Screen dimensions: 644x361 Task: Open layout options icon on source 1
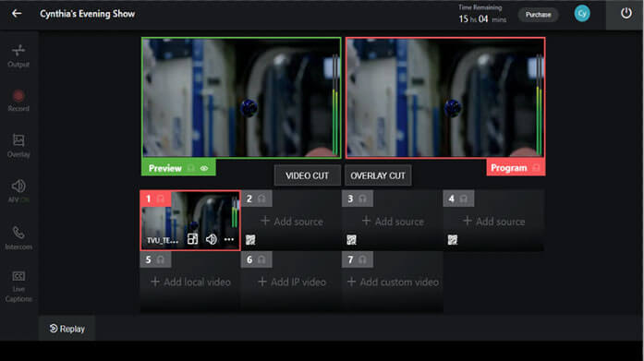pos(192,239)
